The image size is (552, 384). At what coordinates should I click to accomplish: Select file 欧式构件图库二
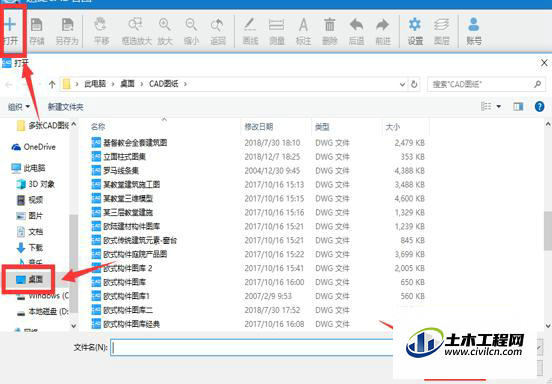click(x=122, y=310)
